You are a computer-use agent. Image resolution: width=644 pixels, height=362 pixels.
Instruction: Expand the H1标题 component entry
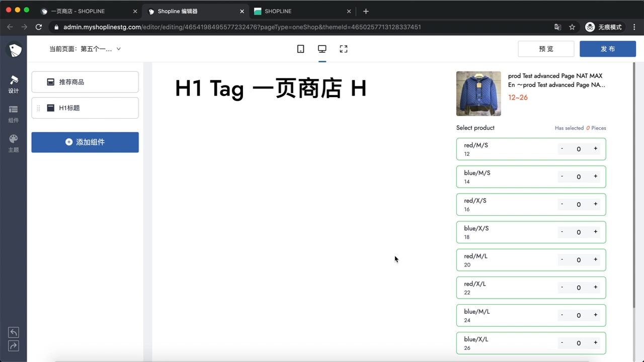tap(85, 108)
